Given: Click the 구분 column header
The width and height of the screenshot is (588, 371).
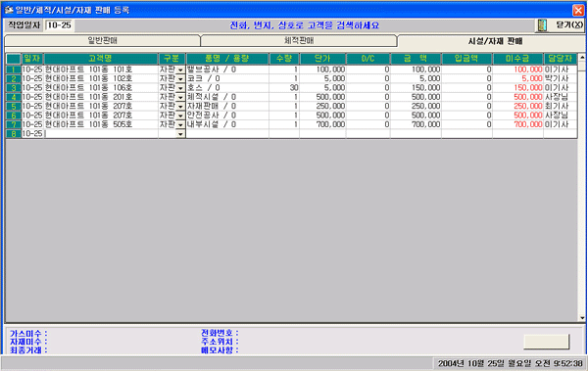Looking at the screenshot, I should (x=171, y=59).
